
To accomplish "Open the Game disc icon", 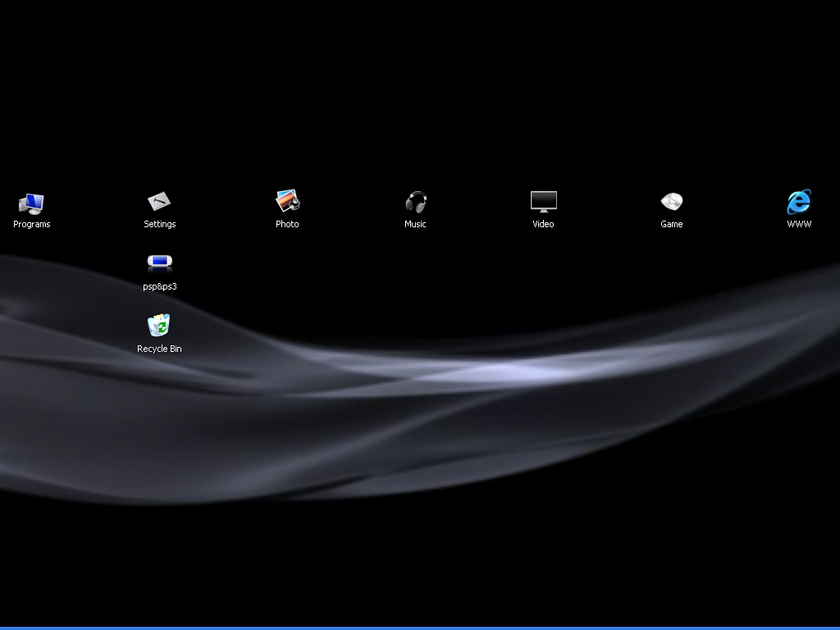I will pyautogui.click(x=672, y=202).
